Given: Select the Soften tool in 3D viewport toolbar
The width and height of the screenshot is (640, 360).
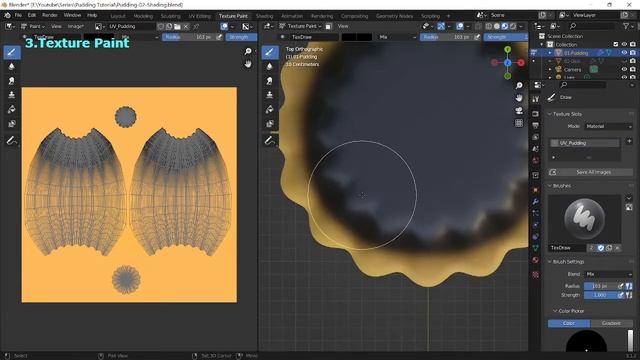Looking at the screenshot, I should click(x=269, y=67).
